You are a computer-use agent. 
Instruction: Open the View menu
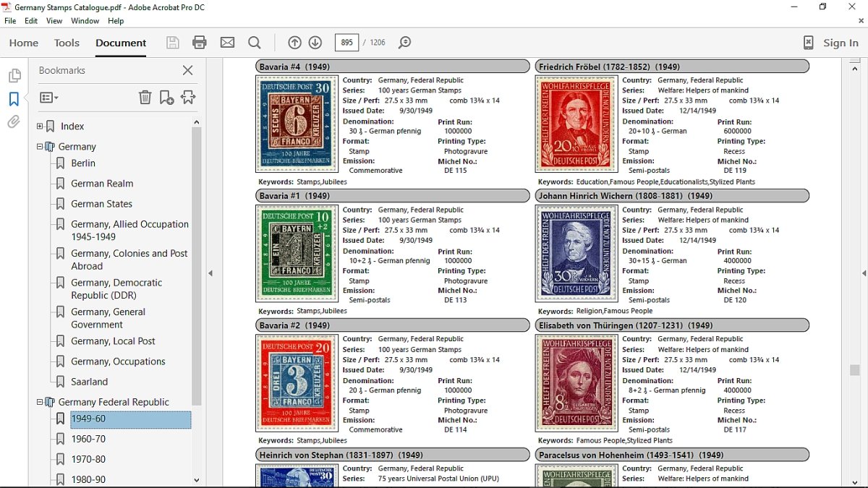pyautogui.click(x=54, y=21)
